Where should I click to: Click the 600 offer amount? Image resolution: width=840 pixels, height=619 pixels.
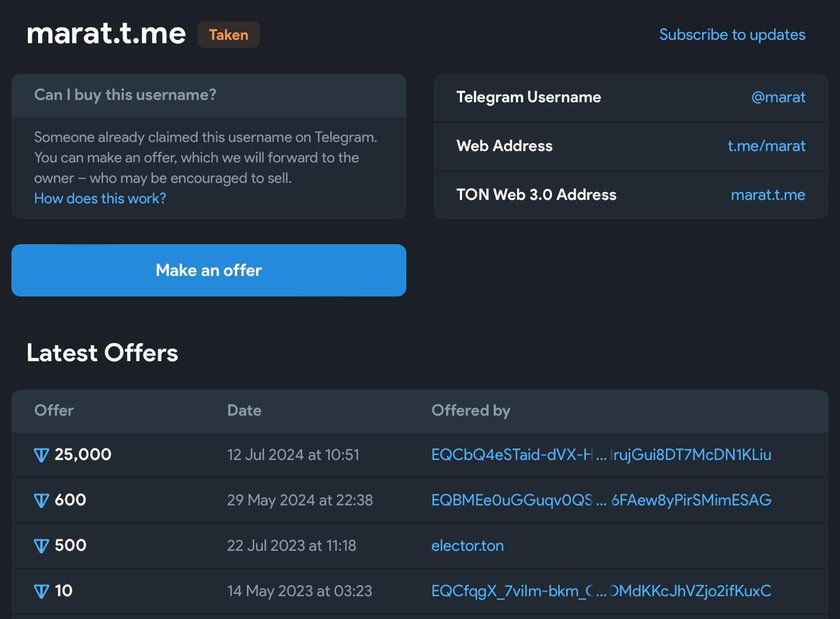click(70, 500)
